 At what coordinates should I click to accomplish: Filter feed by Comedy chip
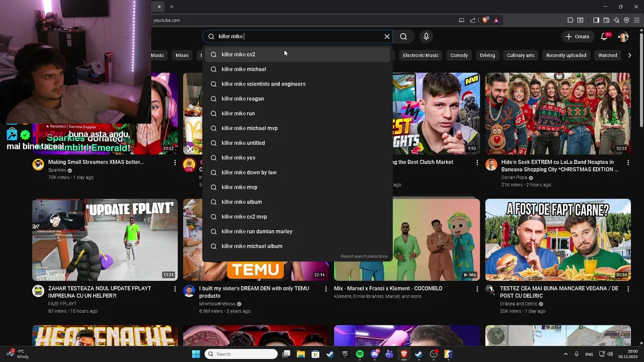[459, 55]
